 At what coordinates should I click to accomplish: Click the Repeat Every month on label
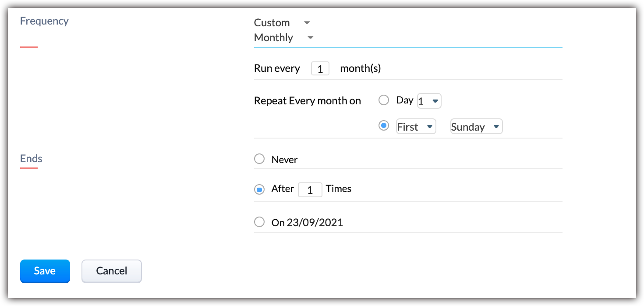pos(307,101)
